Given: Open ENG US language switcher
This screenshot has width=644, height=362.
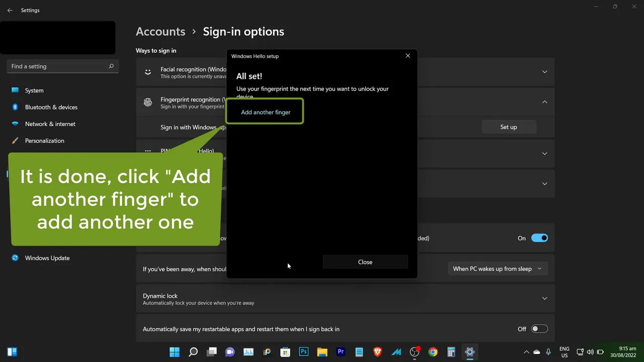Looking at the screenshot, I should tap(565, 352).
